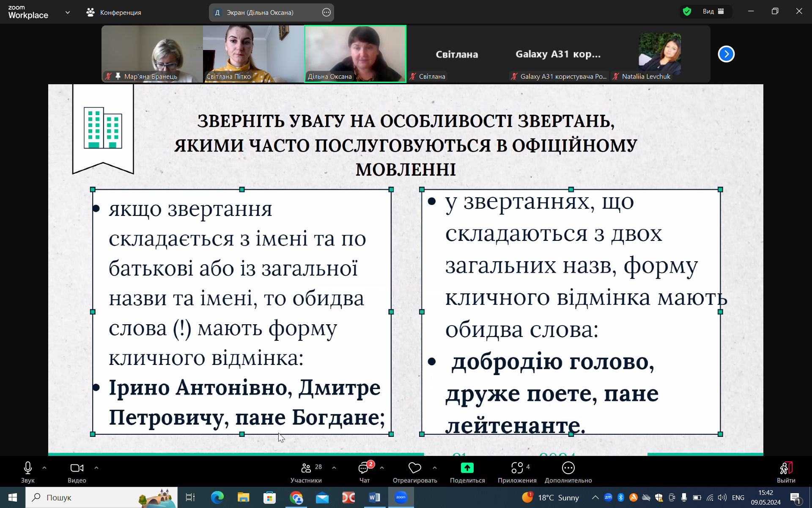Click the green Поделиться share button
The image size is (812, 508).
pos(467,468)
